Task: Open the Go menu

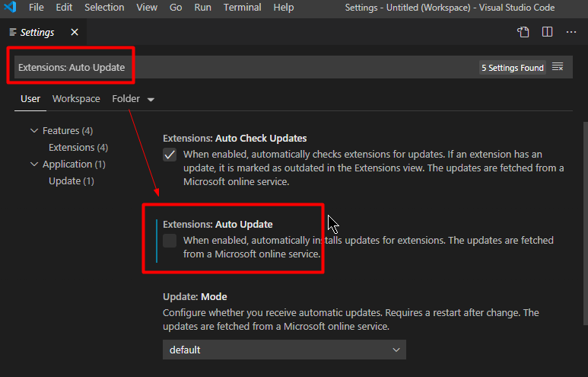Action: click(x=176, y=7)
